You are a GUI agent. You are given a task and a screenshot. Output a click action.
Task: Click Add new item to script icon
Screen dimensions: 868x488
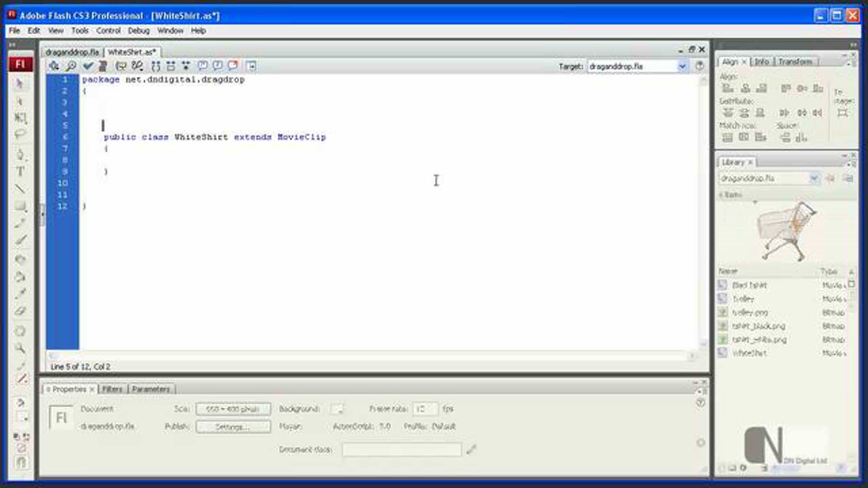54,66
